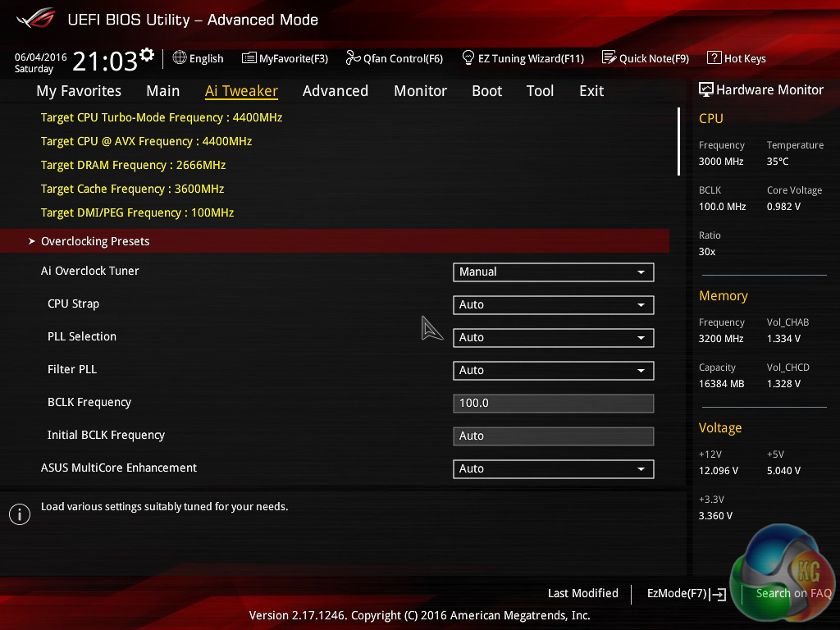840x630 pixels.
Task: Select the Ai Overclock Tuner label
Action: pos(90,271)
